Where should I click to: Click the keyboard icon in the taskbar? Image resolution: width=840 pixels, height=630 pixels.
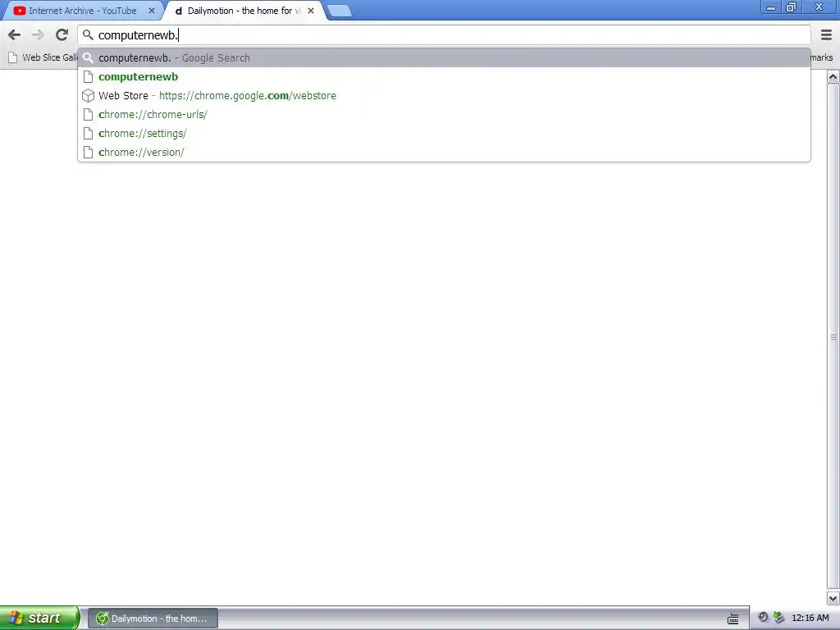click(733, 619)
